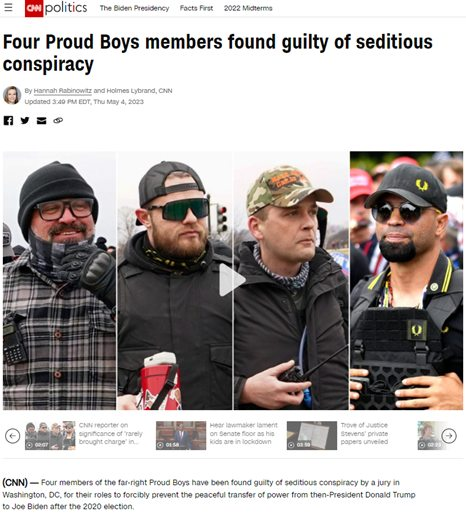This screenshot has width=466, height=516.
Task: Click the CNN logo
Action: click(34, 8)
